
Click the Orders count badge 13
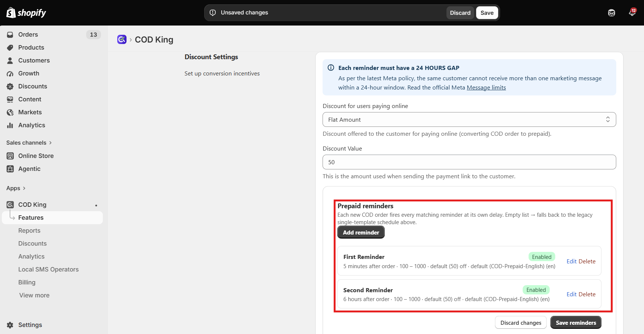(x=93, y=34)
